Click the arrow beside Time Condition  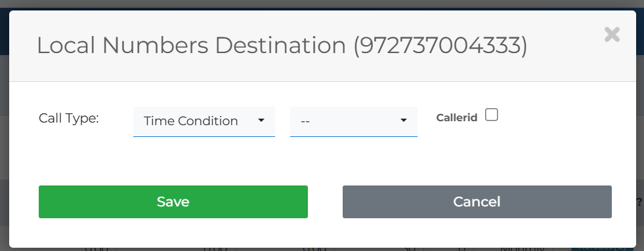[261, 120]
